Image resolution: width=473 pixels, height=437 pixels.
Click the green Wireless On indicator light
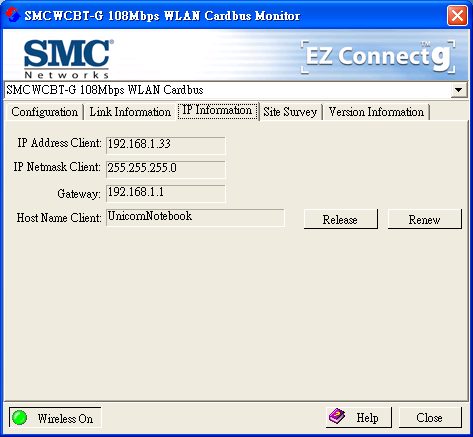tap(20, 418)
